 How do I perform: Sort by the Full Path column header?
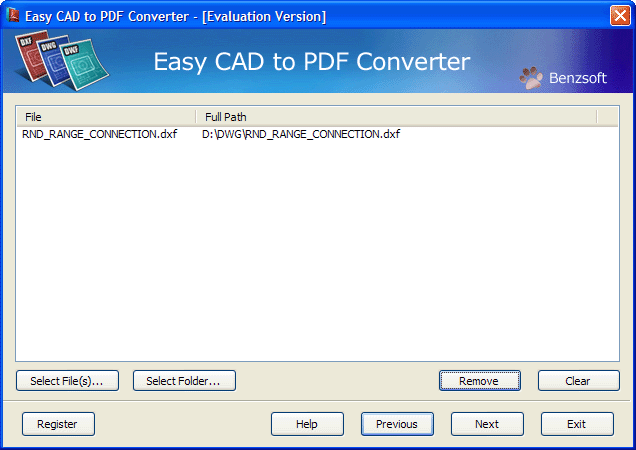[396, 117]
